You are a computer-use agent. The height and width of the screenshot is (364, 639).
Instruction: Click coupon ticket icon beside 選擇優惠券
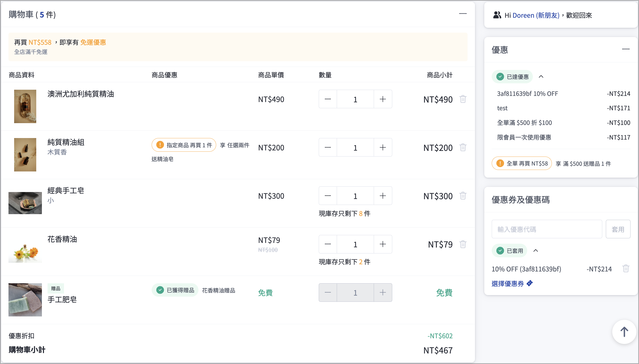(530, 284)
